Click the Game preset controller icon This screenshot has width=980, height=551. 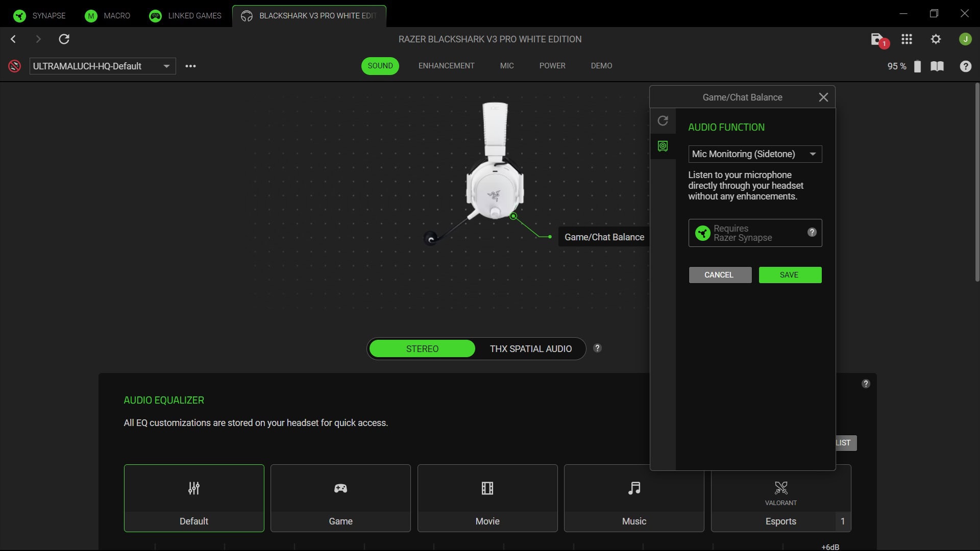[x=340, y=488]
